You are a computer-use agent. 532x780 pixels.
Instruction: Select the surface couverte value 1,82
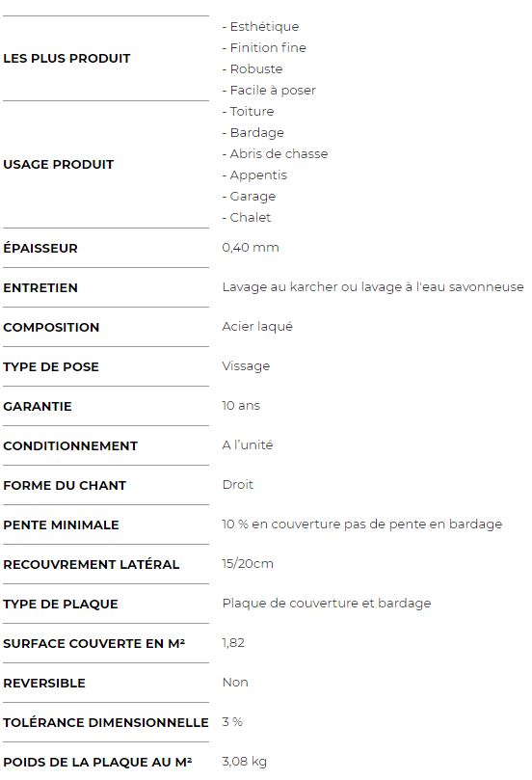233,643
